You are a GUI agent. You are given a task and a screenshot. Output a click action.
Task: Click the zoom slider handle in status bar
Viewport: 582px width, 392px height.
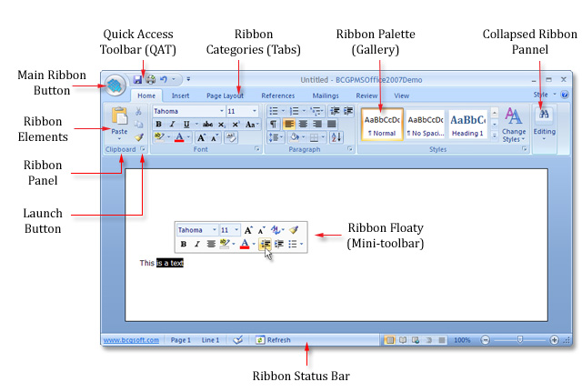520,339
